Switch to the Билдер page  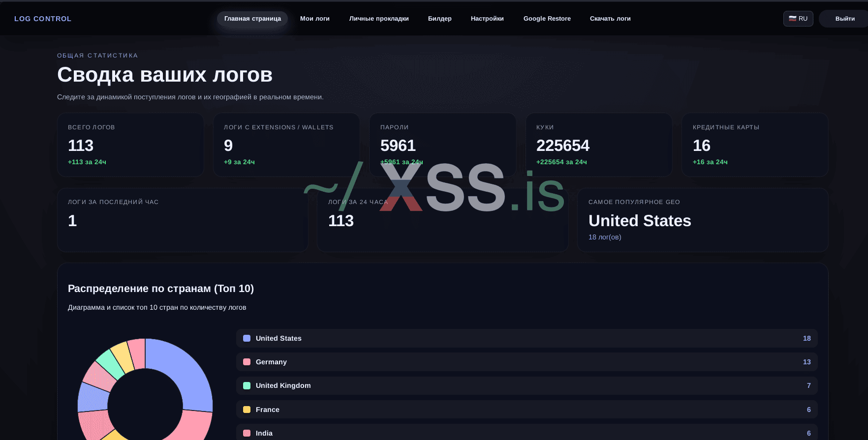coord(440,19)
